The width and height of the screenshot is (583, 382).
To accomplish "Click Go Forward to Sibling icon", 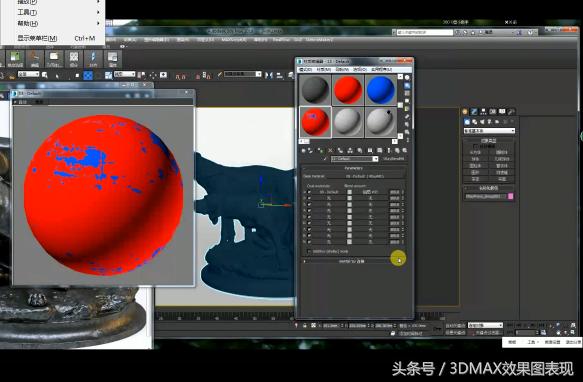I will (x=405, y=151).
